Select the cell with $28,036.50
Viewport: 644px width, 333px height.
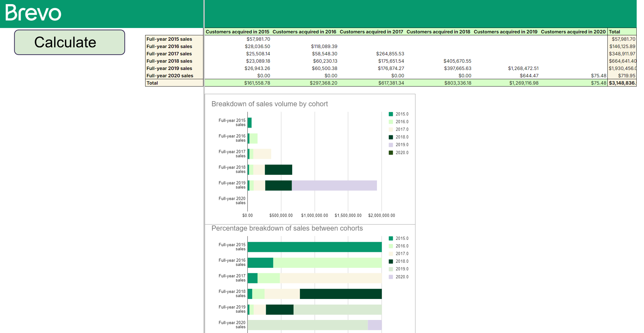[238, 46]
